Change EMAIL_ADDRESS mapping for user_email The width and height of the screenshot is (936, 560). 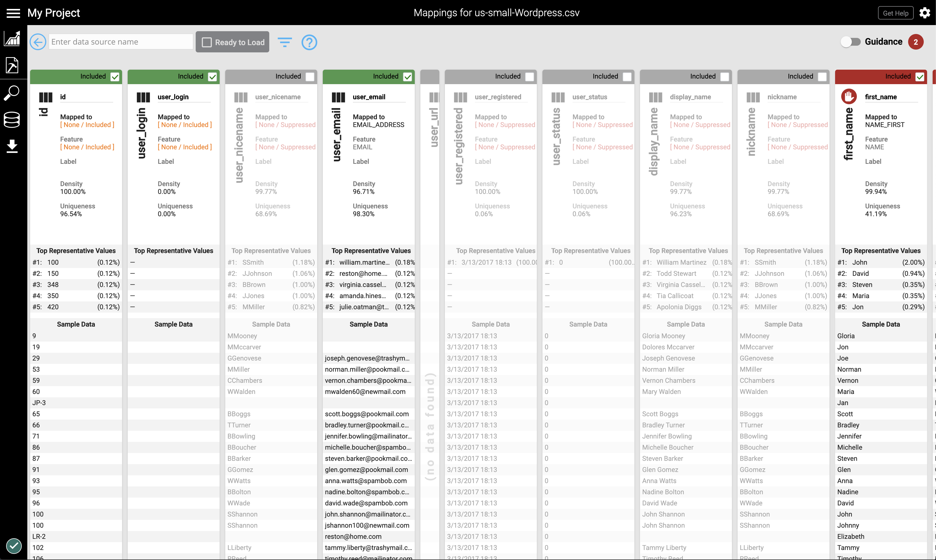point(378,125)
